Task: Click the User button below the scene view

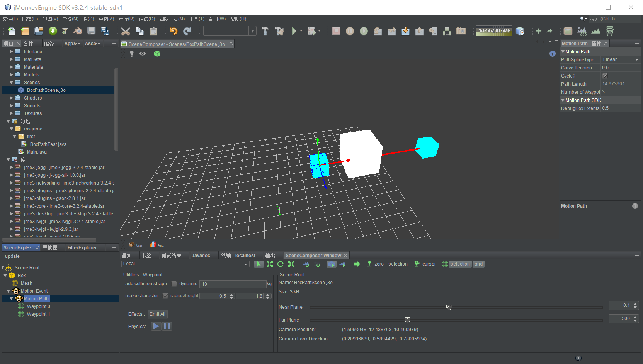Action: click(x=136, y=245)
